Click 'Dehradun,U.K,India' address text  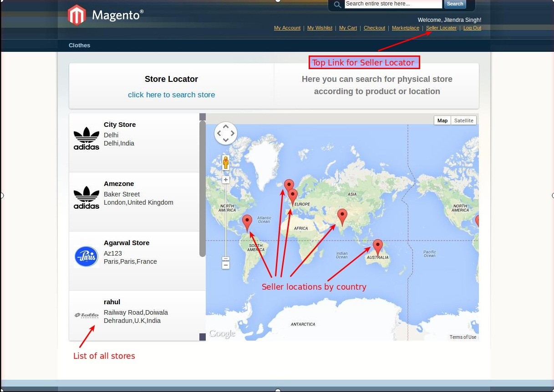(x=132, y=321)
